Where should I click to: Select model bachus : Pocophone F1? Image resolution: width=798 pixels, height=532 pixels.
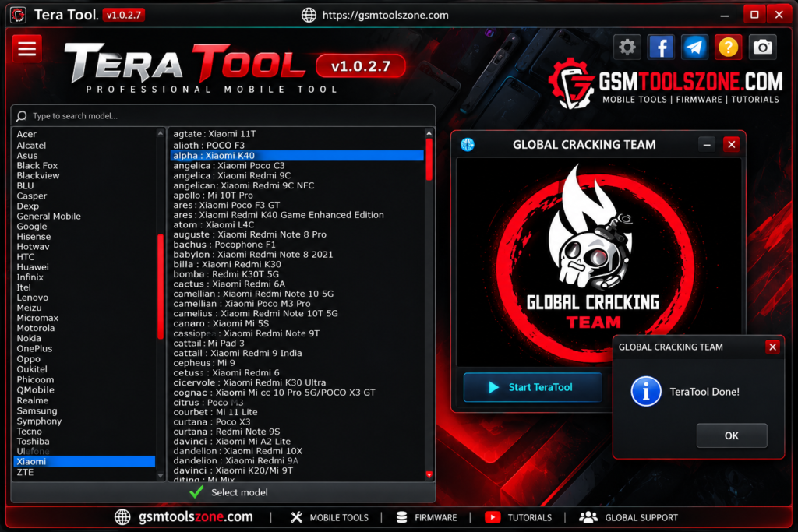297,244
